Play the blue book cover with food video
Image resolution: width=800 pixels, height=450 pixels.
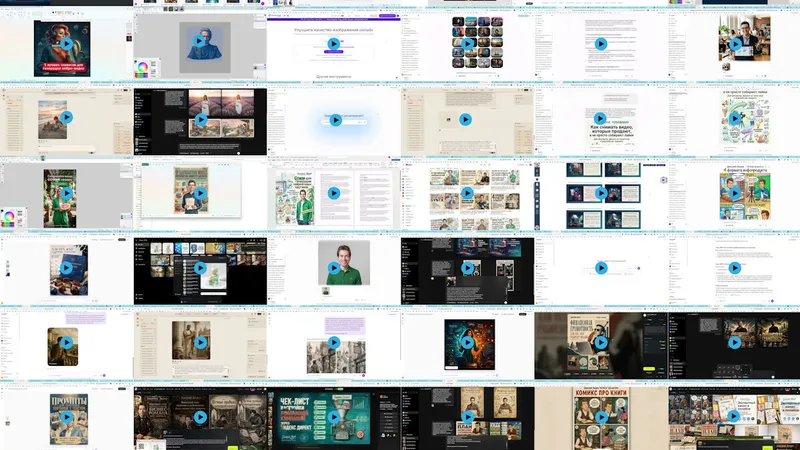click(x=66, y=268)
